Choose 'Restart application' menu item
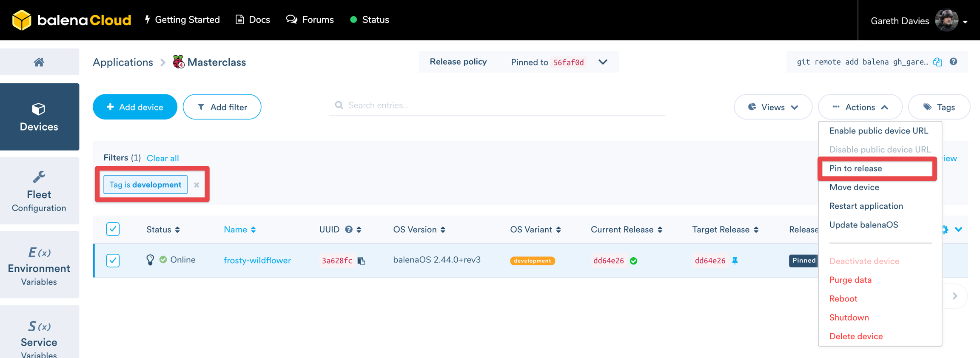 866,206
